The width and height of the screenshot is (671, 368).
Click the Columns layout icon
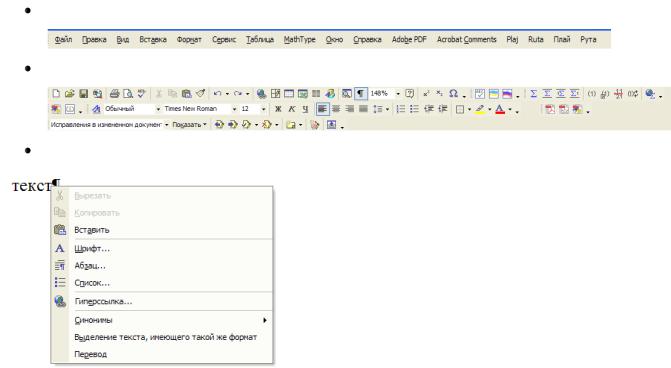(x=316, y=93)
